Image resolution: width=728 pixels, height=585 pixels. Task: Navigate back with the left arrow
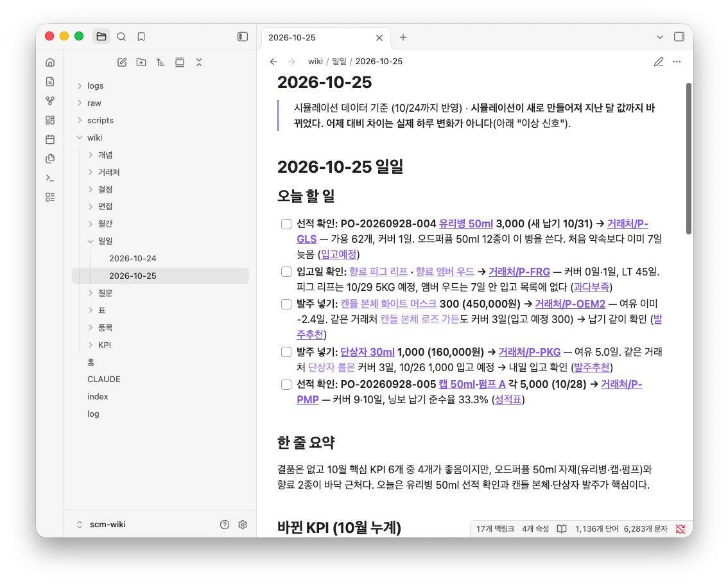tap(273, 62)
